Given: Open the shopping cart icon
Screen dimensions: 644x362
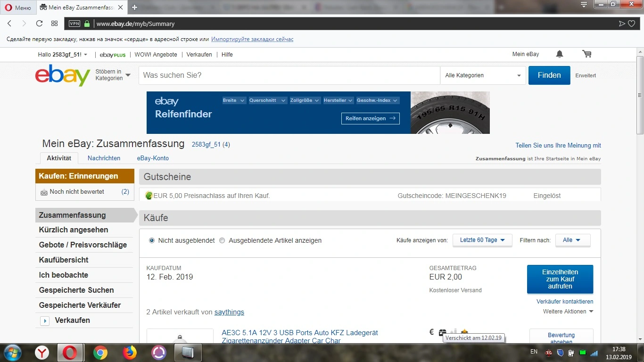Looking at the screenshot, I should (587, 54).
